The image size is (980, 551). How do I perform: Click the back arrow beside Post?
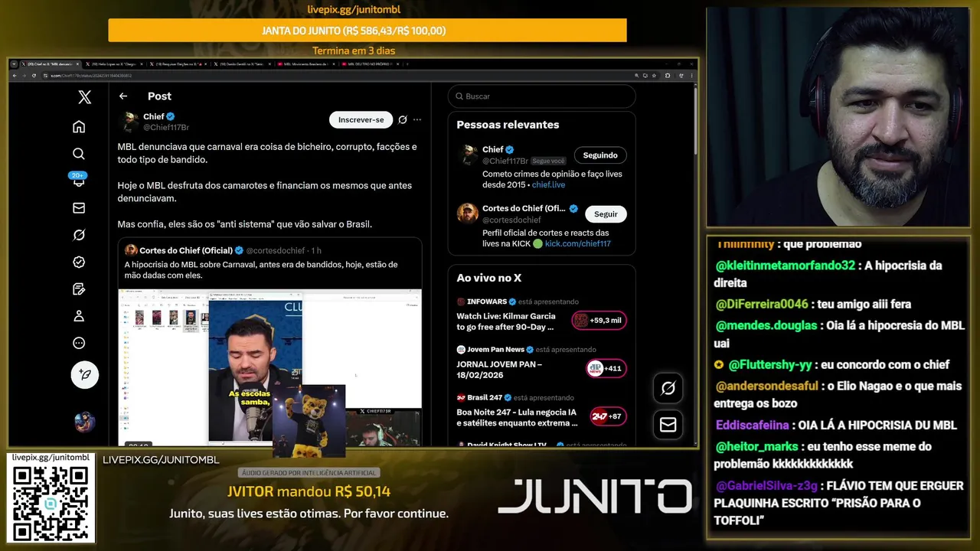123,96
